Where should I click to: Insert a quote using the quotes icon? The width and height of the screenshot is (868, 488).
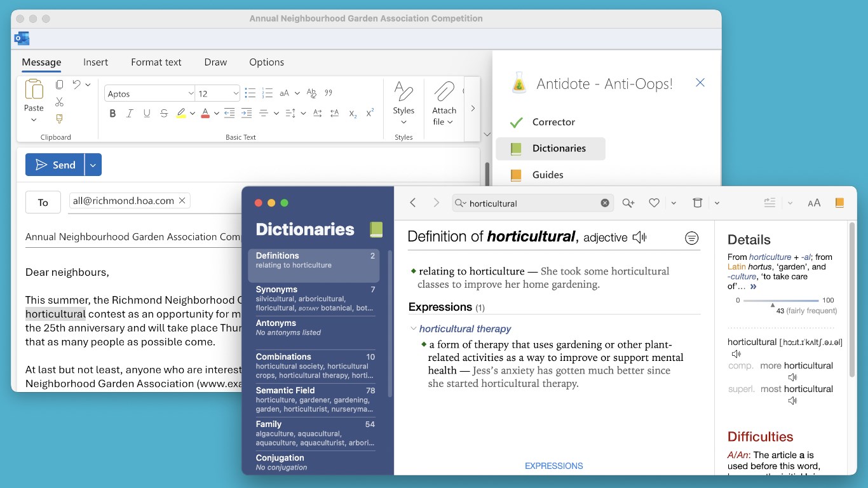coord(329,93)
